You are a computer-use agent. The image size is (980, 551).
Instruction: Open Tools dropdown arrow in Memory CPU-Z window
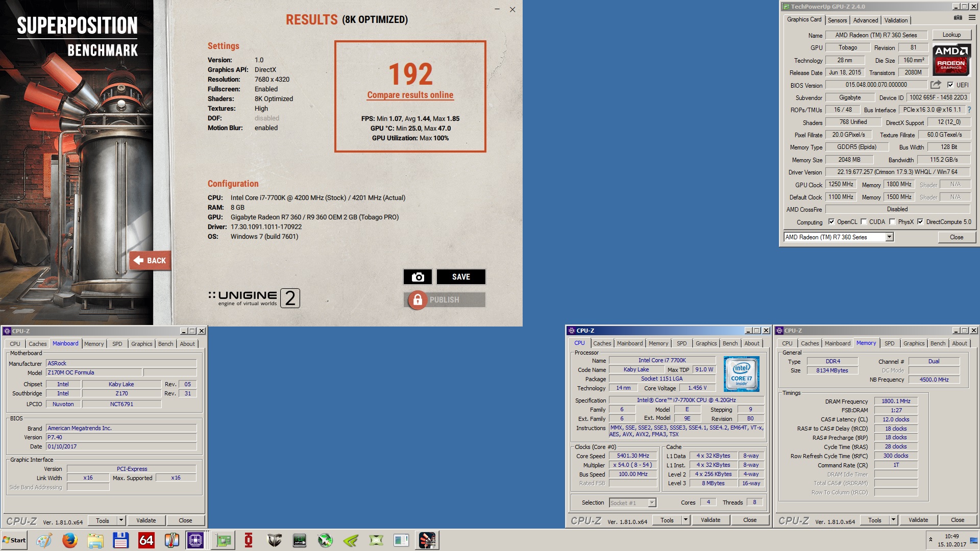click(x=893, y=520)
